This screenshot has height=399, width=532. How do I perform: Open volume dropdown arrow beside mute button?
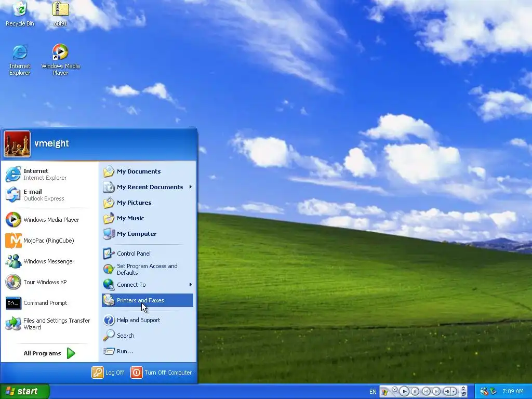(x=454, y=391)
